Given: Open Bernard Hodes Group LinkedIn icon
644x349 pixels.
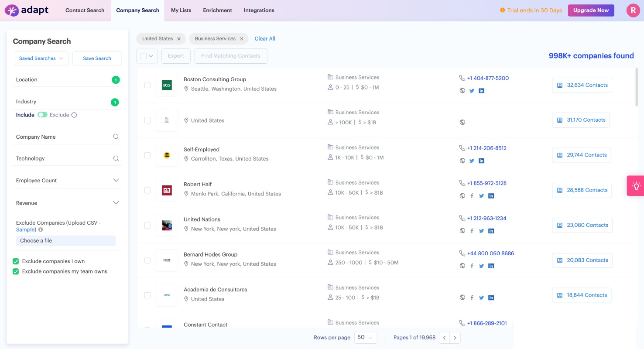Looking at the screenshot, I should (491, 266).
